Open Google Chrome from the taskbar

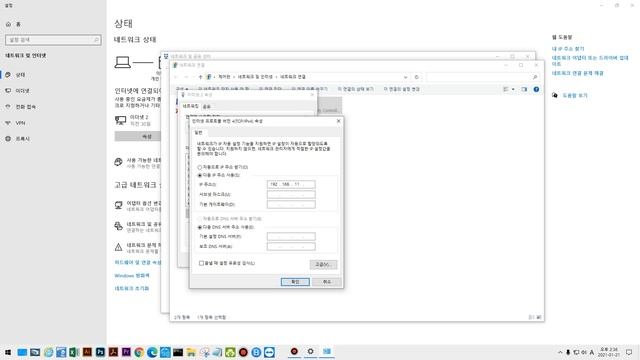(139, 352)
